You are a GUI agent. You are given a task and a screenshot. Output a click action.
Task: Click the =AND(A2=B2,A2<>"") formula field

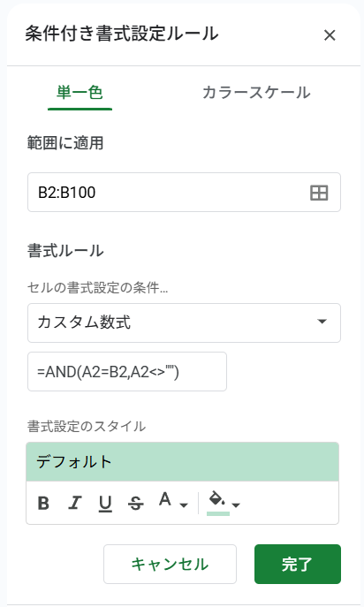[127, 372]
